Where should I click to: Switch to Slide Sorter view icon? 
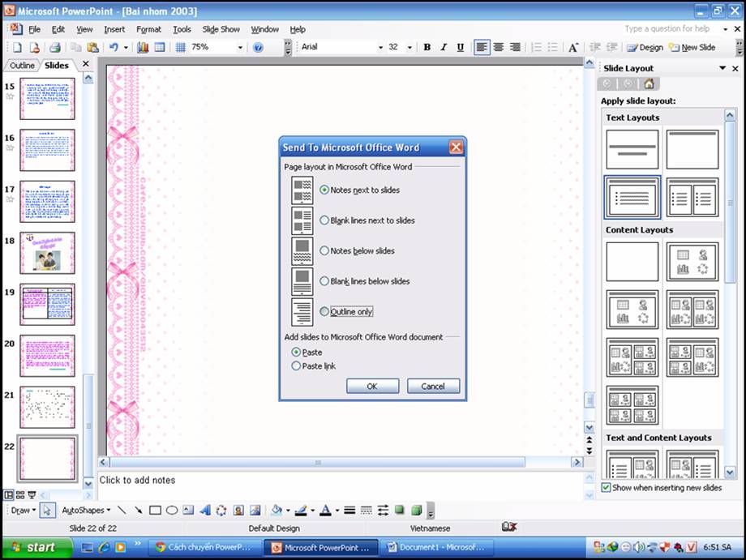coord(20,494)
